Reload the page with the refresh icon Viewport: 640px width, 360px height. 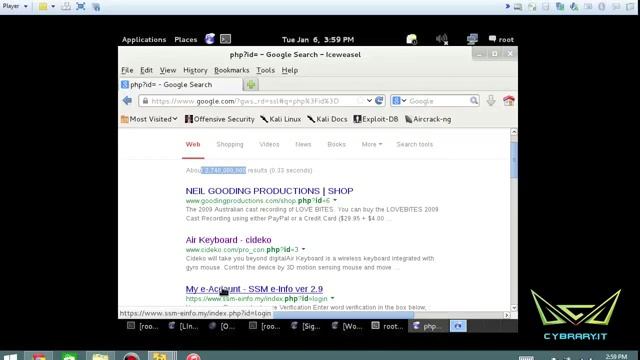coord(379,100)
